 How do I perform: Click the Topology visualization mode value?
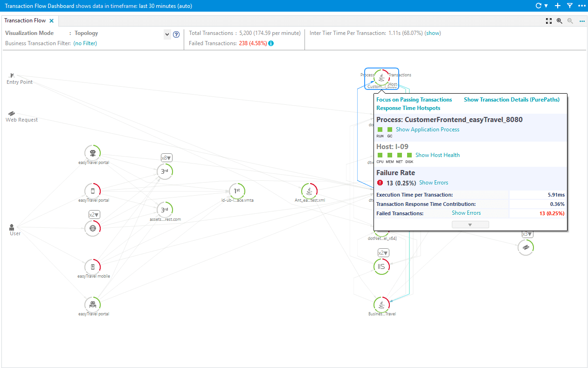pyautogui.click(x=86, y=33)
